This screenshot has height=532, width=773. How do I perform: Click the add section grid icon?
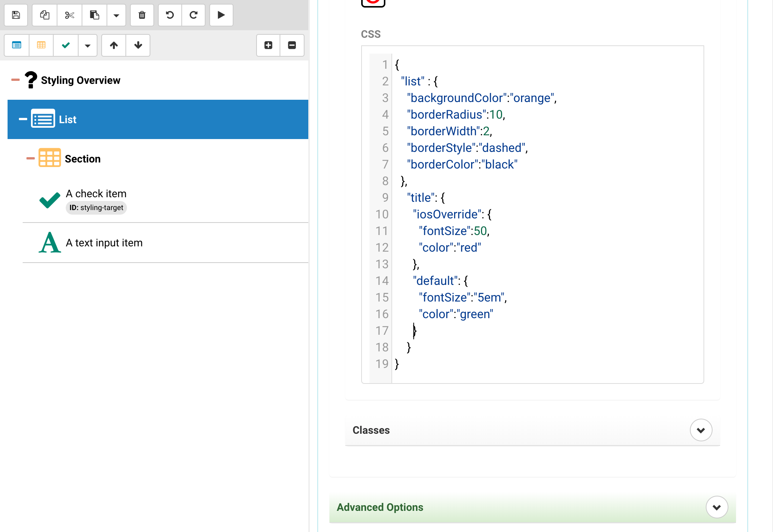pyautogui.click(x=41, y=45)
